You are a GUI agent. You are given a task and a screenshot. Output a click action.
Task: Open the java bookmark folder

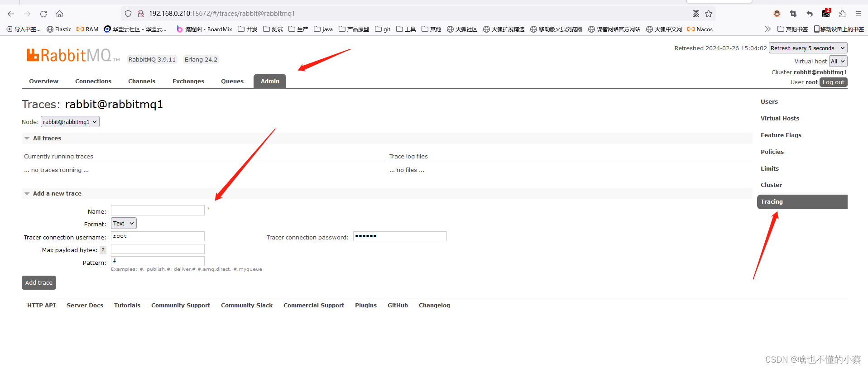click(323, 29)
